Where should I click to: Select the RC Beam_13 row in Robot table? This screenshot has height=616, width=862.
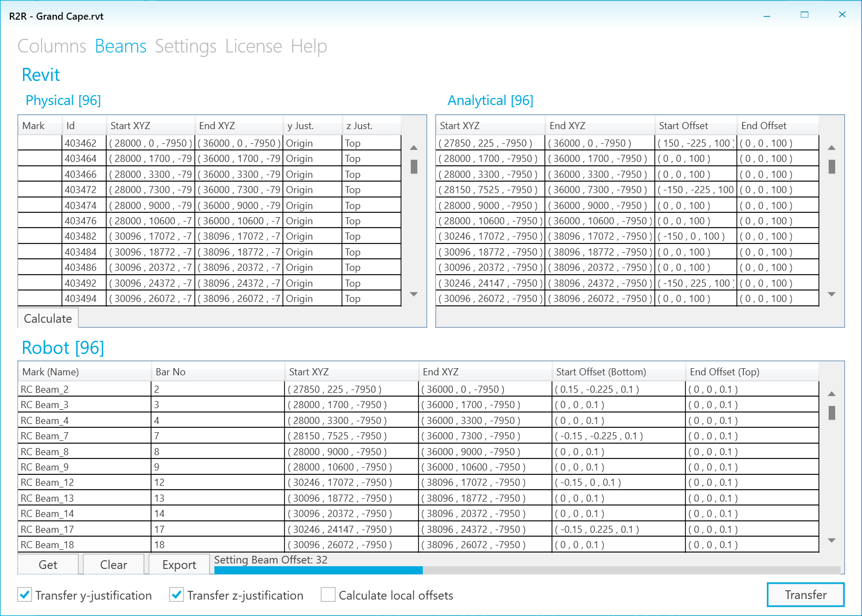pyautogui.click(x=418, y=498)
